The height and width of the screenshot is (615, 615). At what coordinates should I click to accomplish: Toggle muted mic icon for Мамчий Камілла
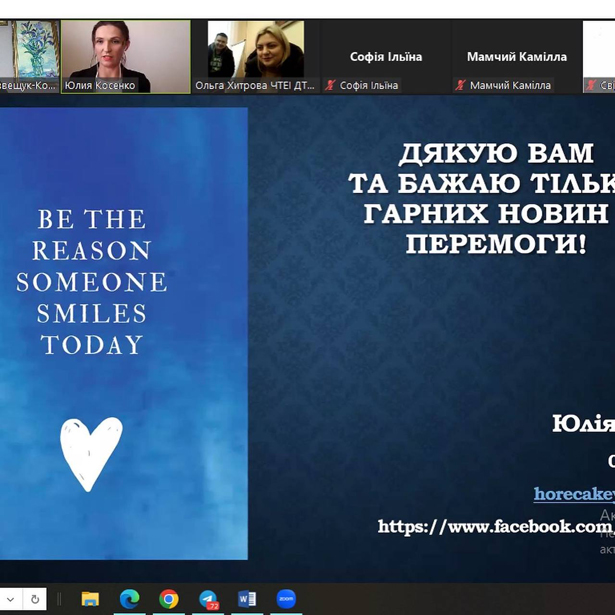[x=460, y=85]
